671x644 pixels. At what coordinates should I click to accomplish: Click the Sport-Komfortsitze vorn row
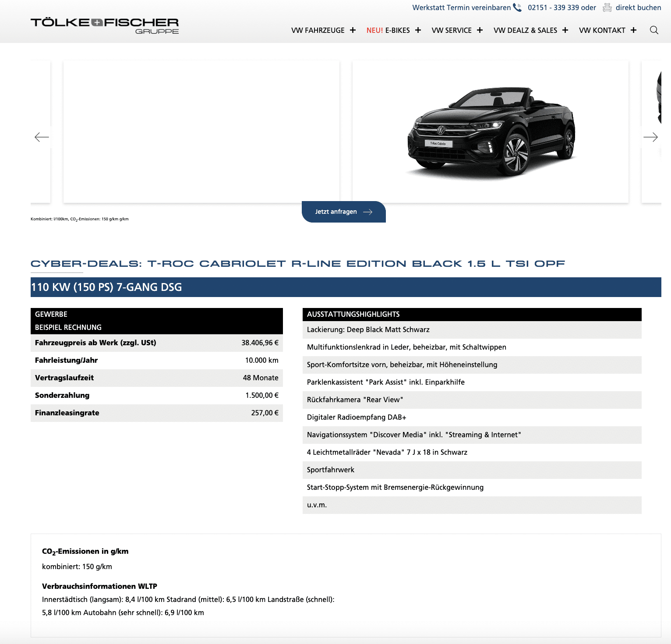[472, 365]
